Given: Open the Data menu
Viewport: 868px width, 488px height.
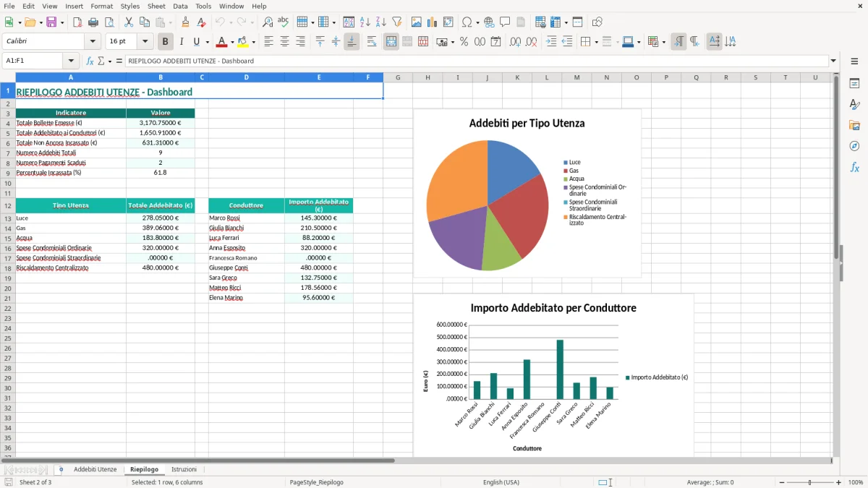Looking at the screenshot, I should pyautogui.click(x=180, y=6).
